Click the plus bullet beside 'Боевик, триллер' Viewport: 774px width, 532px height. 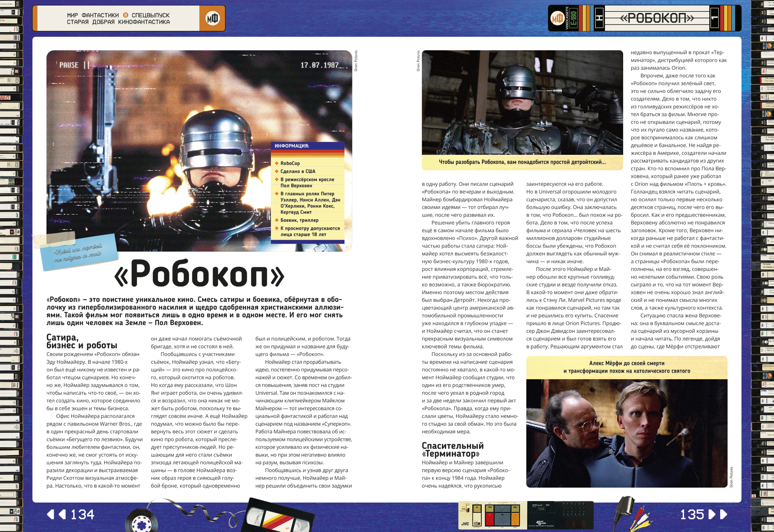coord(277,220)
